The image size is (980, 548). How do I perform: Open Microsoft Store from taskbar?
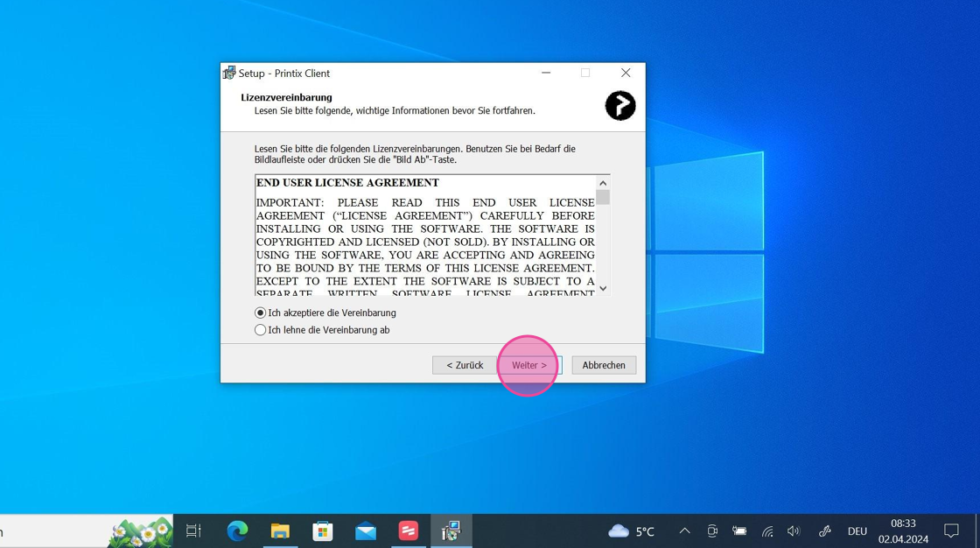(323, 531)
